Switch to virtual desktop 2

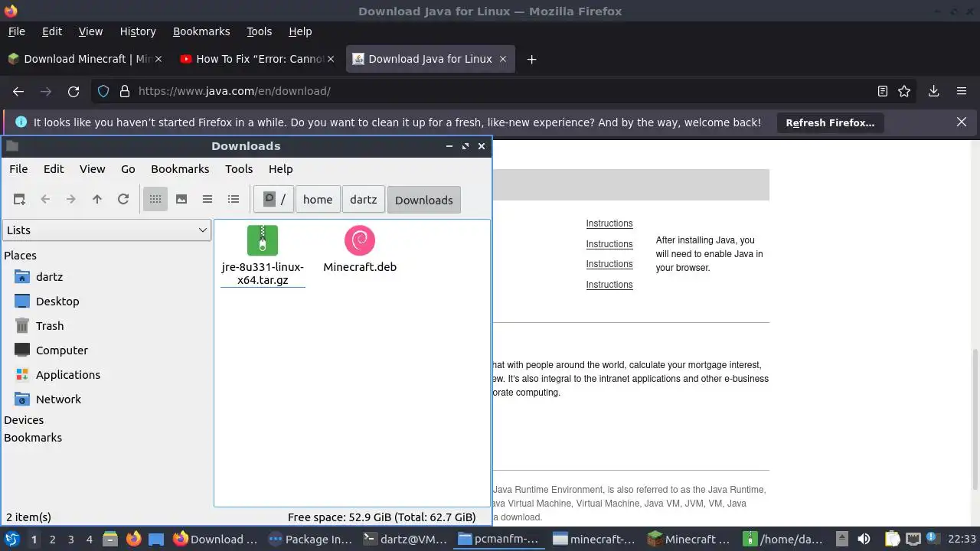click(52, 539)
